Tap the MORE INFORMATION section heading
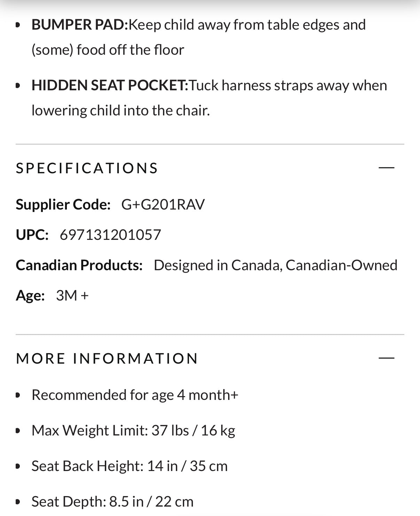The width and height of the screenshot is (420, 516). tap(107, 358)
